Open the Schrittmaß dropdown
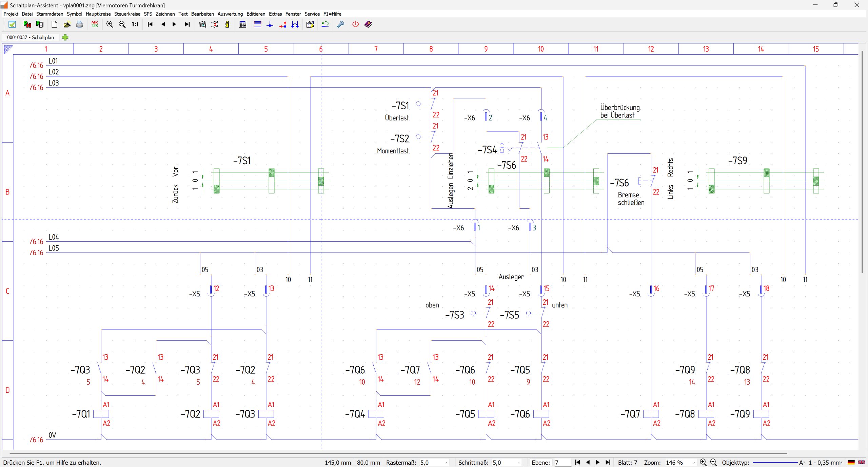Screen dimensions: 868x467 (x=518, y=463)
